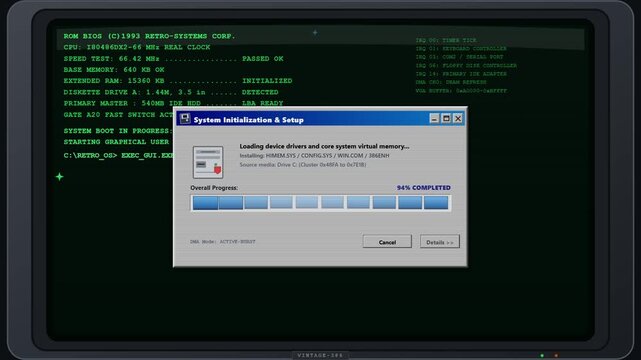Click the "COM2 / SERIAL PORT" IRQ entry
Image resolution: width=641 pixels, height=360 pixels.
(459, 57)
